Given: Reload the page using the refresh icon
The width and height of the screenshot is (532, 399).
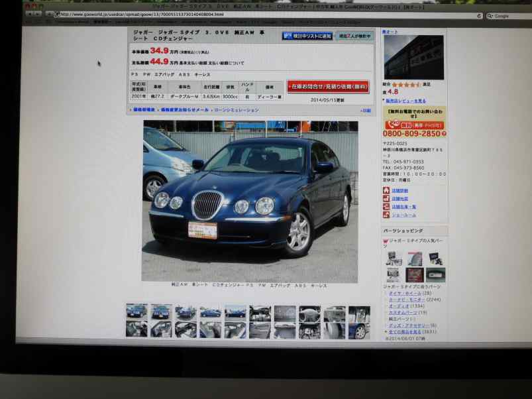Looking at the screenshot, I should pyautogui.click(x=479, y=16).
